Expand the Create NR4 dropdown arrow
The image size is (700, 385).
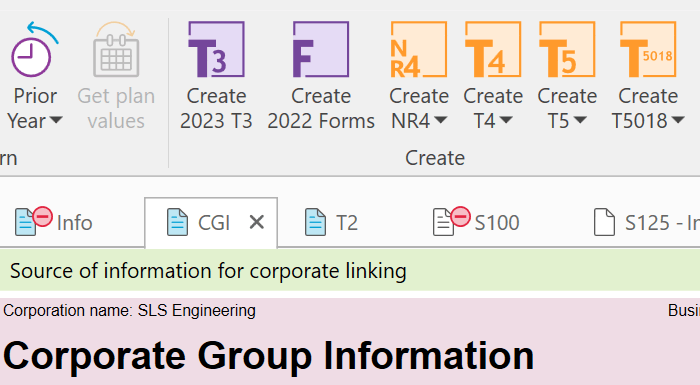pos(440,120)
